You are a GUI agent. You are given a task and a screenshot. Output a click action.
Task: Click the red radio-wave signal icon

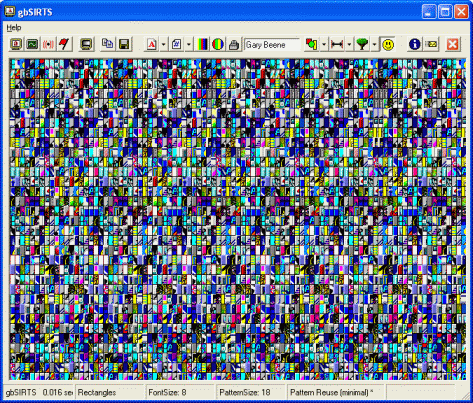point(48,44)
